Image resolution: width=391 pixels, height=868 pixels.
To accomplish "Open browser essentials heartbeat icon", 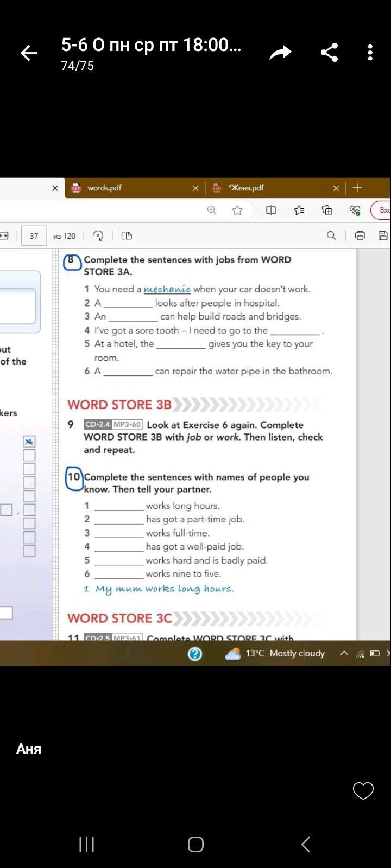I will [x=355, y=210].
